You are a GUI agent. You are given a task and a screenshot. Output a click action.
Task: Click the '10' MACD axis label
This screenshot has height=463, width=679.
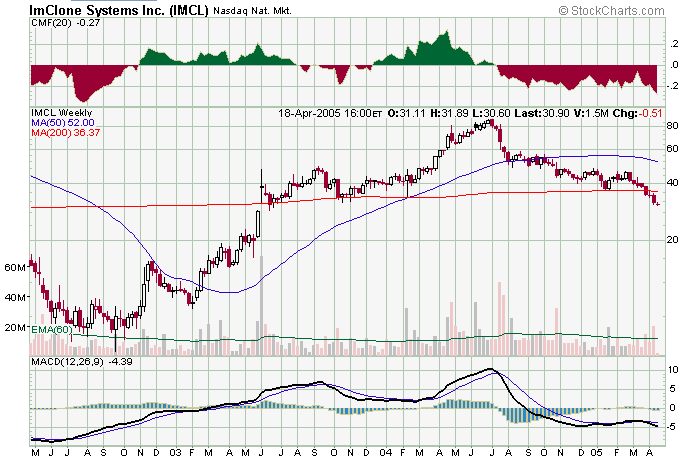(673, 369)
